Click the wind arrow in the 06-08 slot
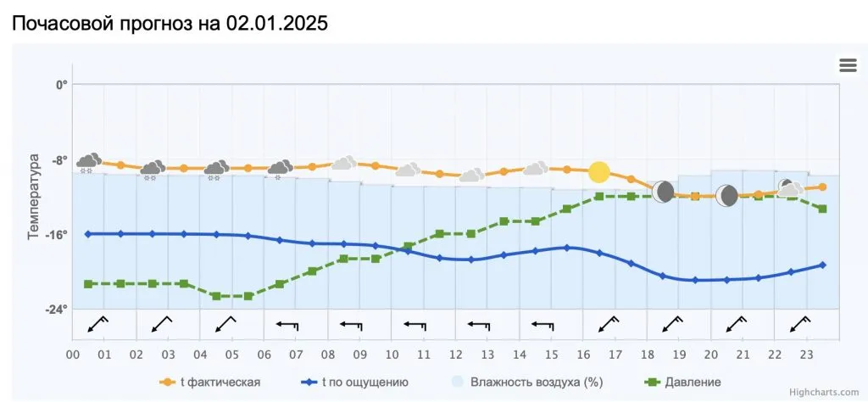The width and height of the screenshot is (868, 402). (289, 324)
